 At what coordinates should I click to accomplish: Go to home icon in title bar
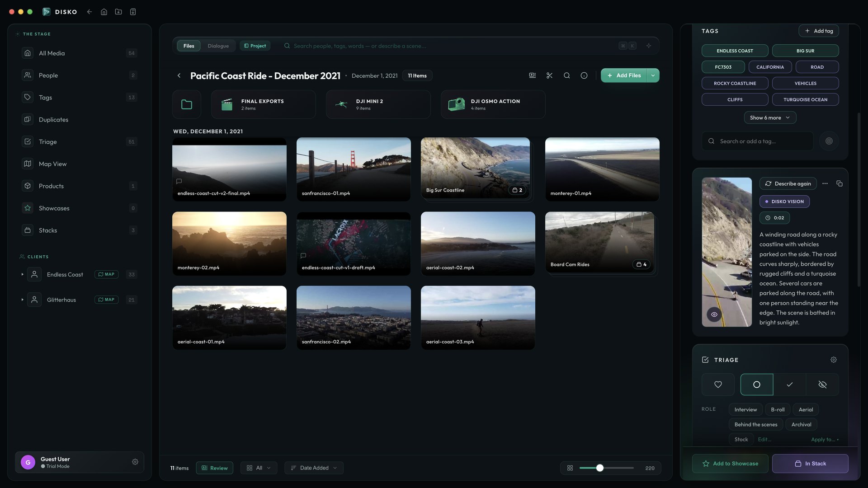coord(104,12)
